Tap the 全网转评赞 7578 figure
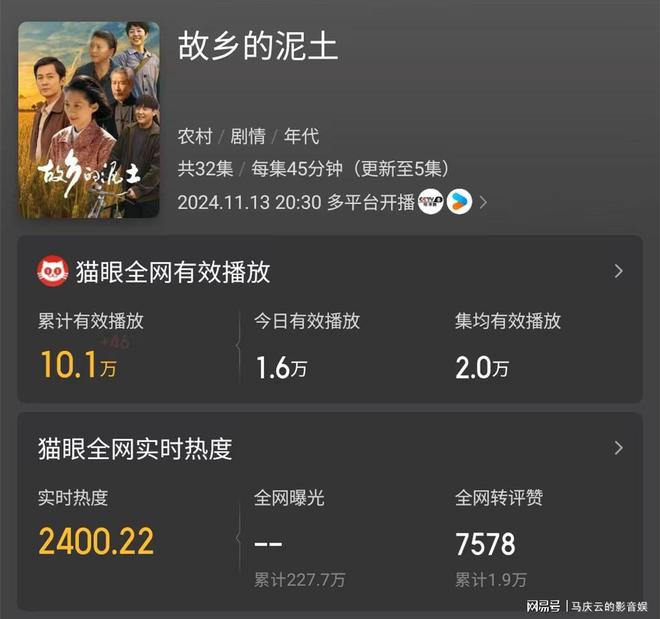 485,544
